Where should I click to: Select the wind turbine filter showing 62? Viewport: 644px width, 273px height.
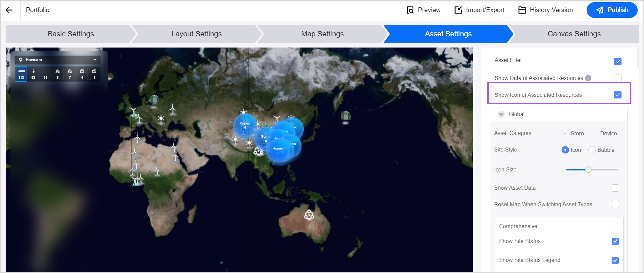point(33,74)
